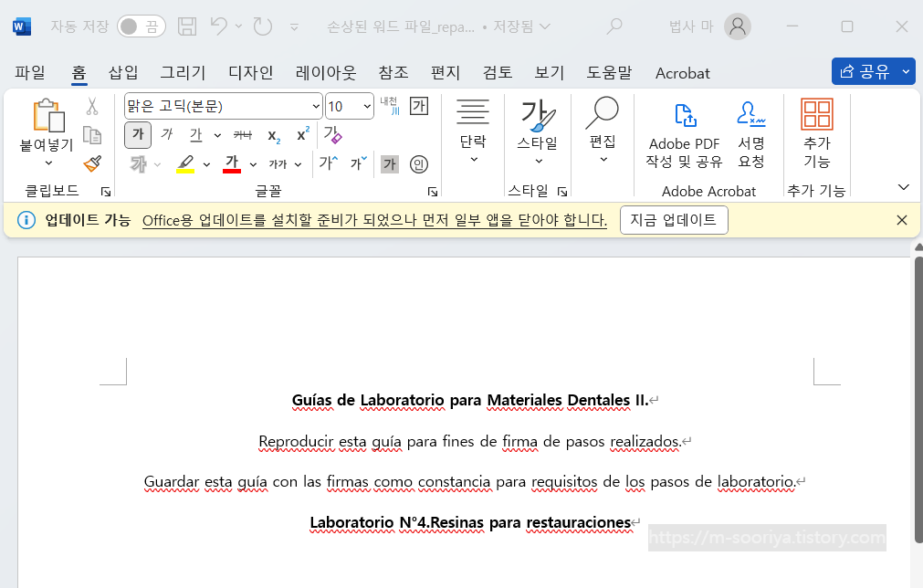Apply superscript formatting
Screen dimensions: 923x588
(303, 135)
